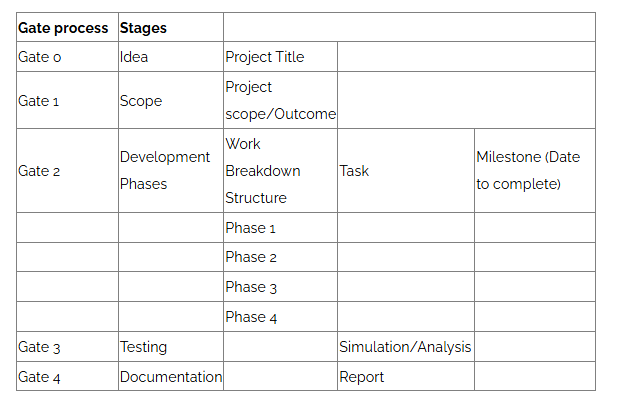Click the Report cell
The height and width of the screenshot is (403, 617).
tap(406, 376)
